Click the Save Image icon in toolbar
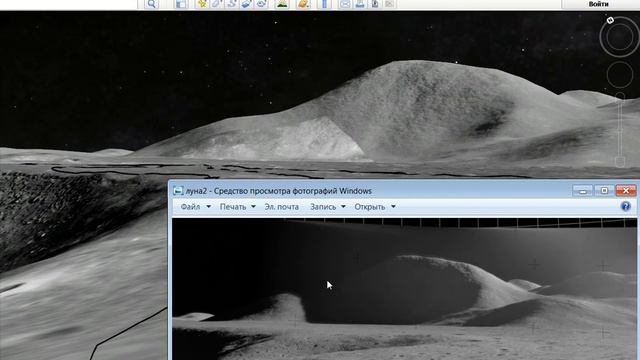This screenshot has height=360, width=640. [x=375, y=4]
